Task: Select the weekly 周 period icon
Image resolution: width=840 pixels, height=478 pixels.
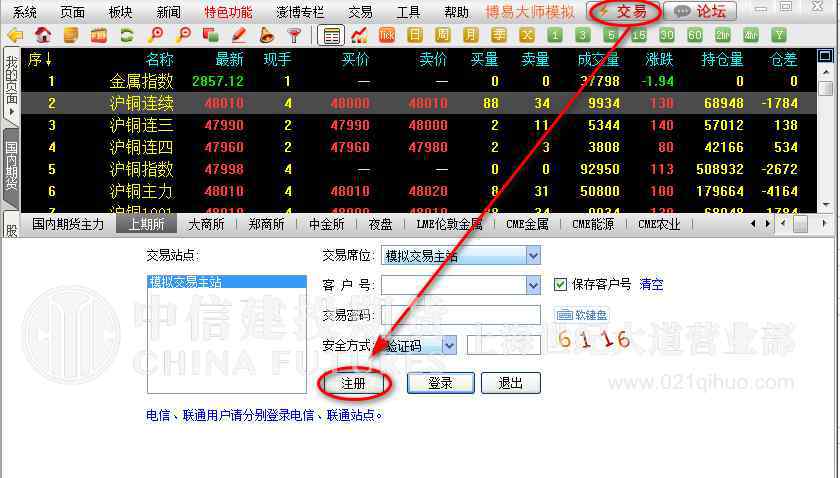Action: coord(442,35)
